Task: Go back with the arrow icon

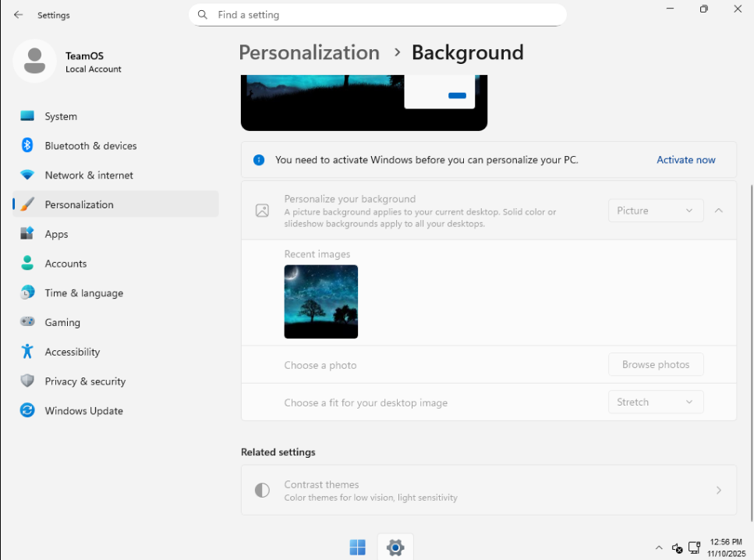Action: [18, 15]
